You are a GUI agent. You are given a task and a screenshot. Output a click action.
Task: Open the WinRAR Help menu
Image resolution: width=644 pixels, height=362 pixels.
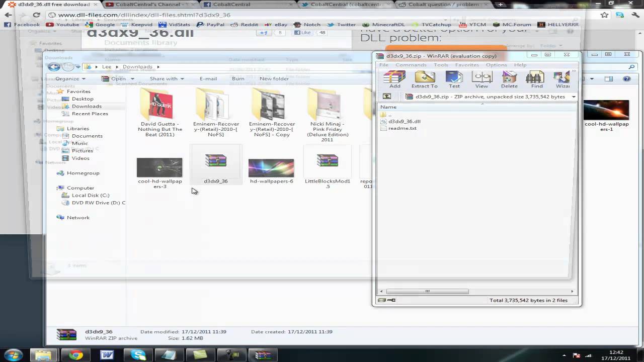[x=520, y=65]
